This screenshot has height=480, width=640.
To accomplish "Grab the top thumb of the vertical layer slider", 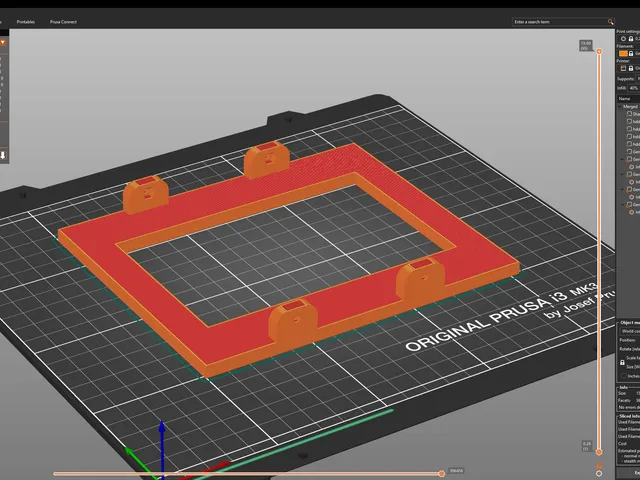I will click(x=599, y=51).
